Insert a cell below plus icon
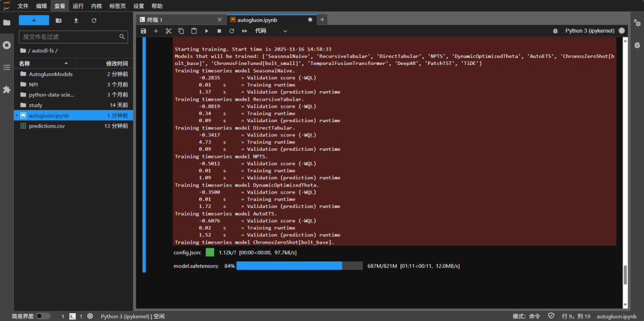 [156, 31]
